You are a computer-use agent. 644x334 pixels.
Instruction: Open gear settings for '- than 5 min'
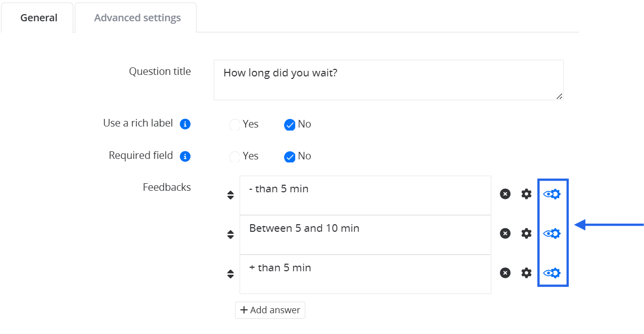526,194
